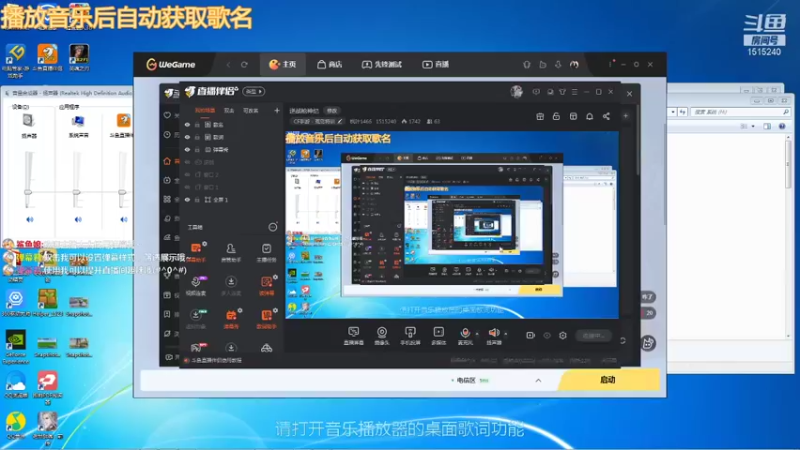800x450 pixels.
Task: Click the mascot icon right of preview
Action: (x=648, y=343)
